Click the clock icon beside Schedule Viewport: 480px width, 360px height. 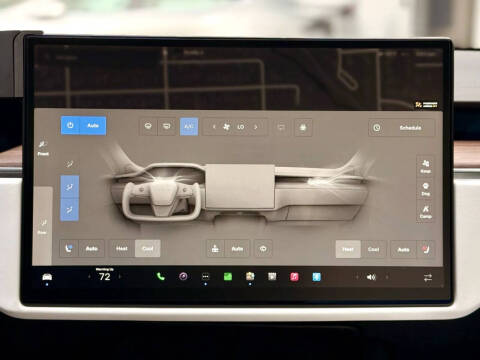(x=377, y=128)
